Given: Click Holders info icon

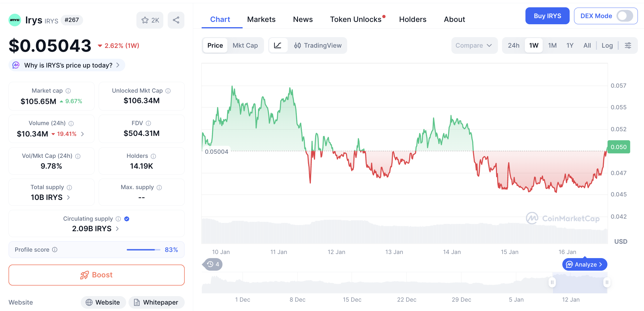Looking at the screenshot, I should coord(153,156).
